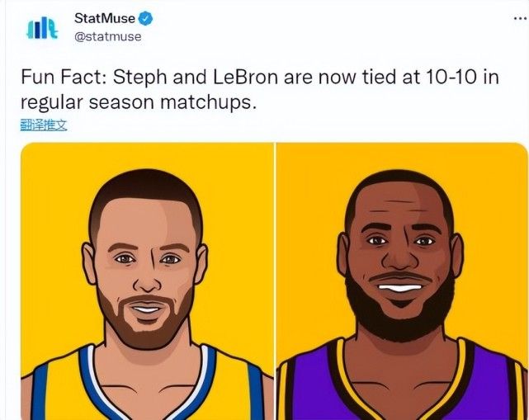
Task: Click the translate tweet link
Action: [x=44, y=125]
